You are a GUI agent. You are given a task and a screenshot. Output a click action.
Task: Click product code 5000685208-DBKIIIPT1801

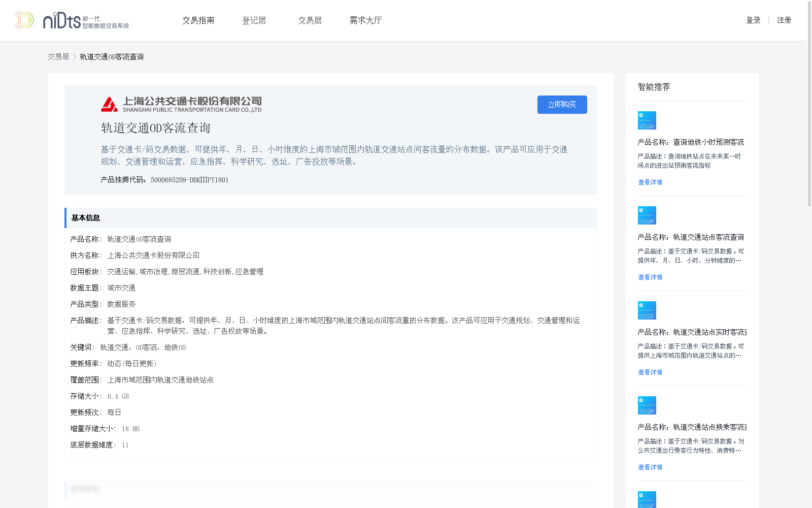click(x=190, y=180)
